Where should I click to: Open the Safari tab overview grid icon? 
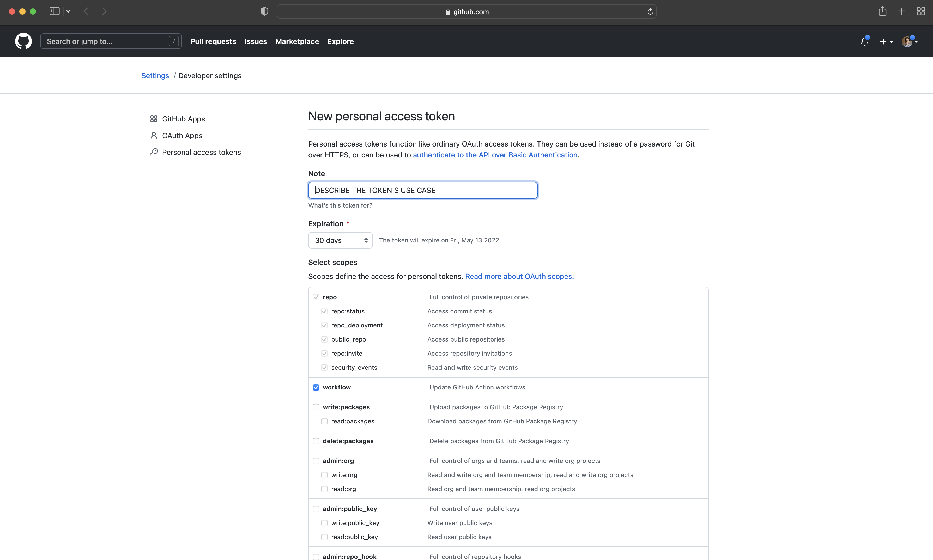[x=920, y=11]
